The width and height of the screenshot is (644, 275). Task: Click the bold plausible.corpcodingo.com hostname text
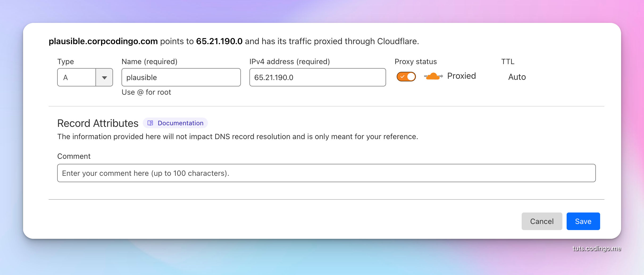coord(103,41)
